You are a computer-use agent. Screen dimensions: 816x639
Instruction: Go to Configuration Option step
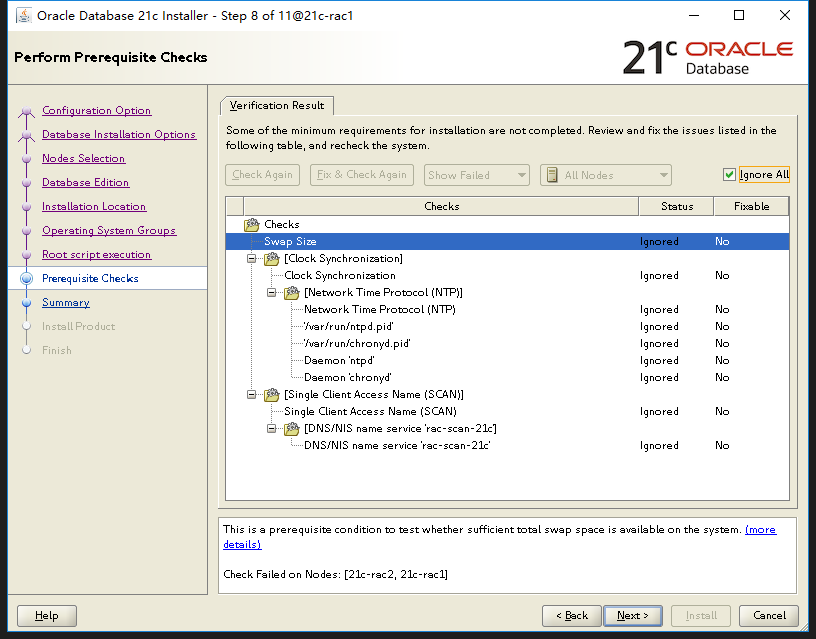pyautogui.click(x=96, y=110)
